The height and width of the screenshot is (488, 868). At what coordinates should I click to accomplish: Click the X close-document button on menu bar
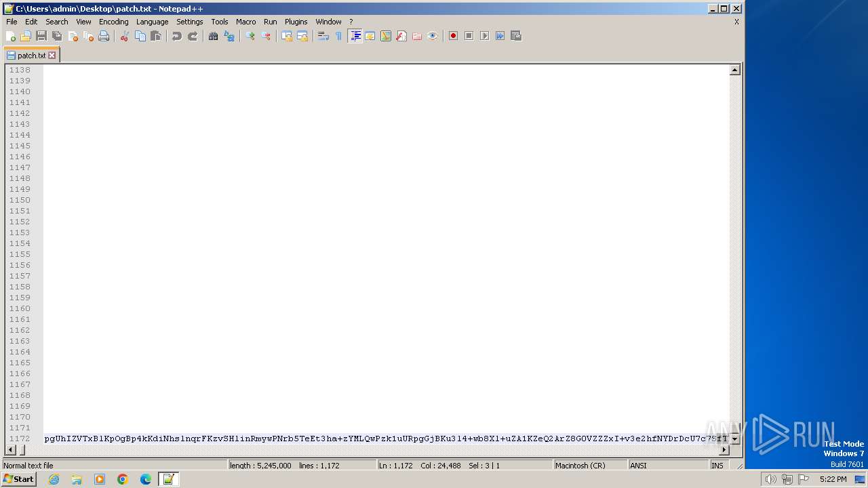pyautogui.click(x=736, y=22)
